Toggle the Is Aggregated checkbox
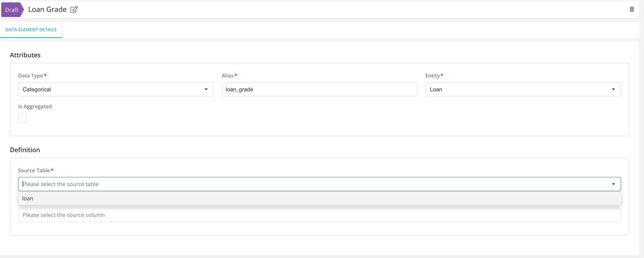Image resolution: width=644 pixels, height=258 pixels. [22, 118]
